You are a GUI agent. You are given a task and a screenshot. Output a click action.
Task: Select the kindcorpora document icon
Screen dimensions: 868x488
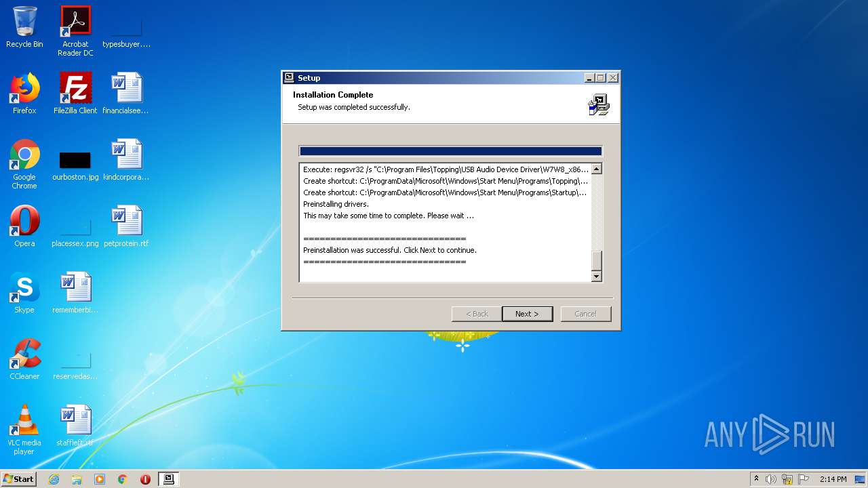pyautogui.click(x=126, y=161)
